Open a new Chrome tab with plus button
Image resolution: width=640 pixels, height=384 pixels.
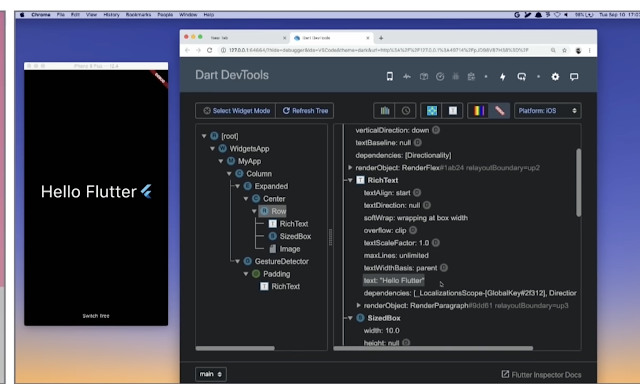coord(381,38)
